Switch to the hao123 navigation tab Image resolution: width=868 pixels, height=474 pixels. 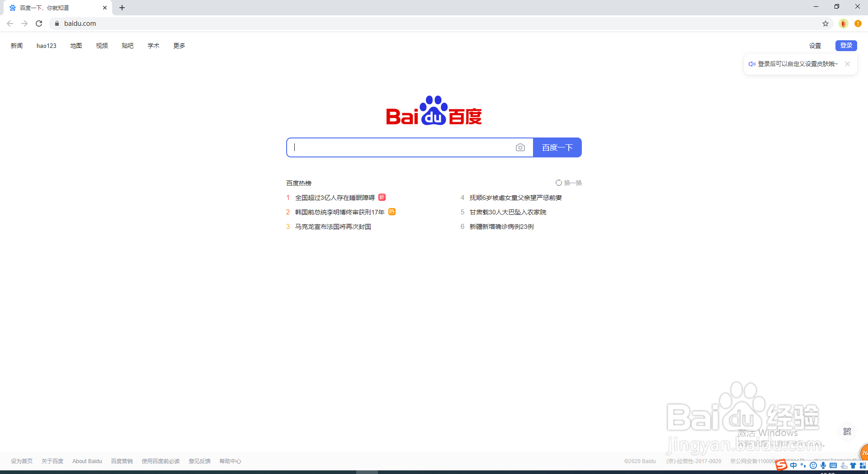tap(46, 45)
